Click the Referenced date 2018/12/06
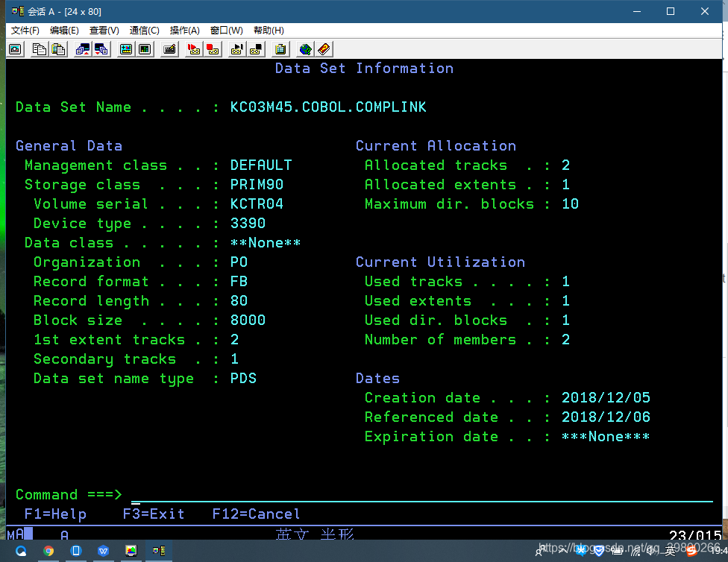 coord(606,417)
